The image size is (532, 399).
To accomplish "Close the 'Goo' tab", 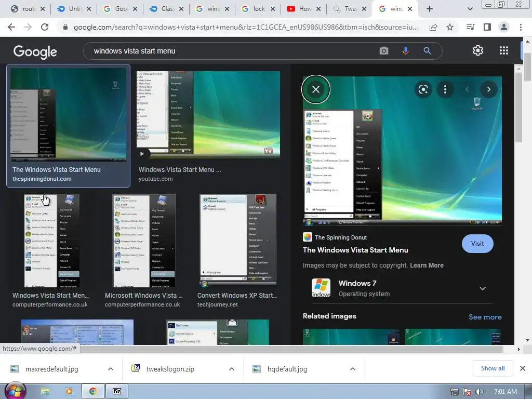I will 135,9.
